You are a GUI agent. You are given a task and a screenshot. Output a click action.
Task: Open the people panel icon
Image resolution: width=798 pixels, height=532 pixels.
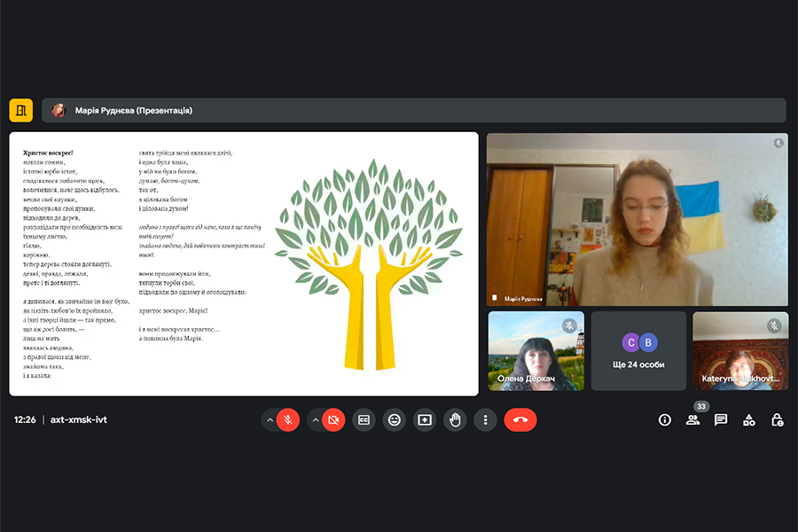pos(692,420)
